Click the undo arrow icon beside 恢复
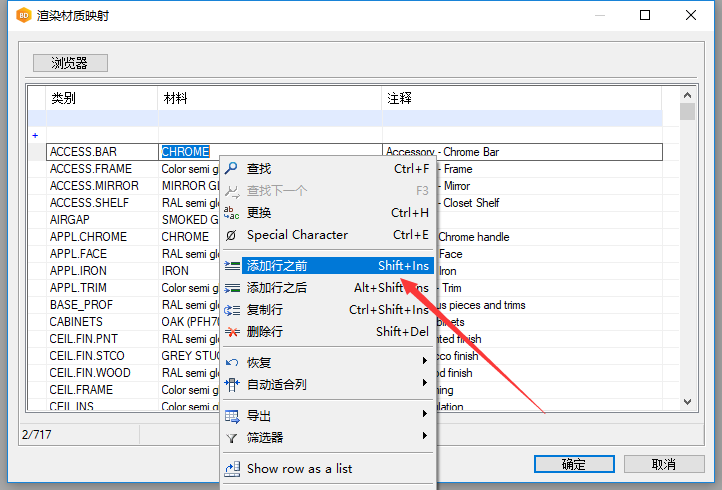Screen dimensions: 722x490 click(x=232, y=363)
